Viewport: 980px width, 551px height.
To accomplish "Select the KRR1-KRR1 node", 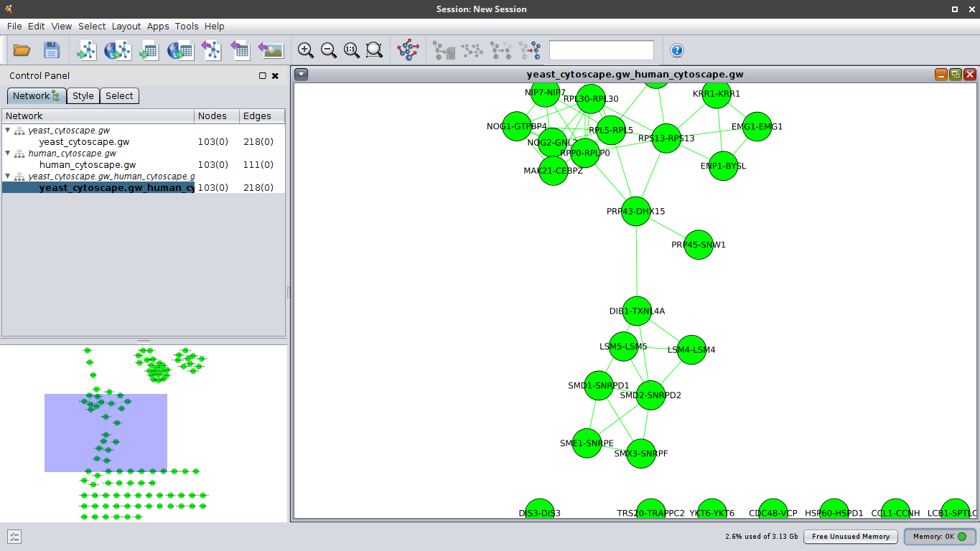I will (x=717, y=94).
